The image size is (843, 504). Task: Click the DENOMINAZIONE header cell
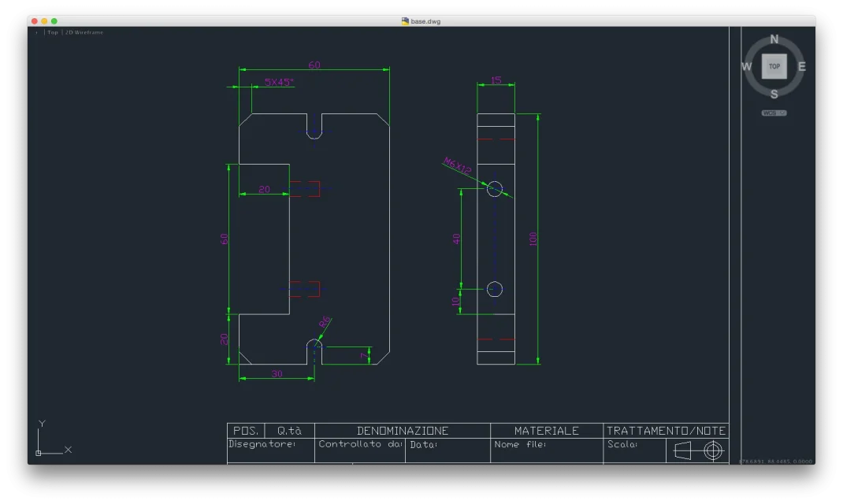pos(402,431)
